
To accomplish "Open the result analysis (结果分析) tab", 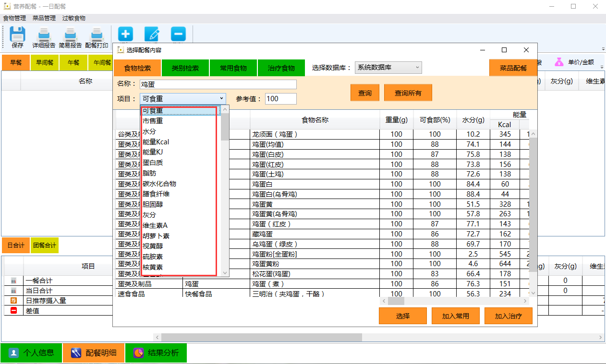I will coord(156,353).
